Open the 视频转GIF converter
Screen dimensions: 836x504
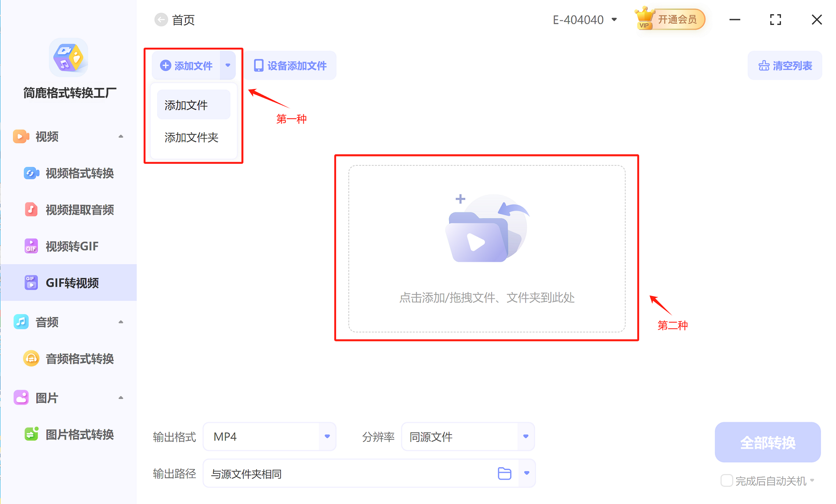72,246
